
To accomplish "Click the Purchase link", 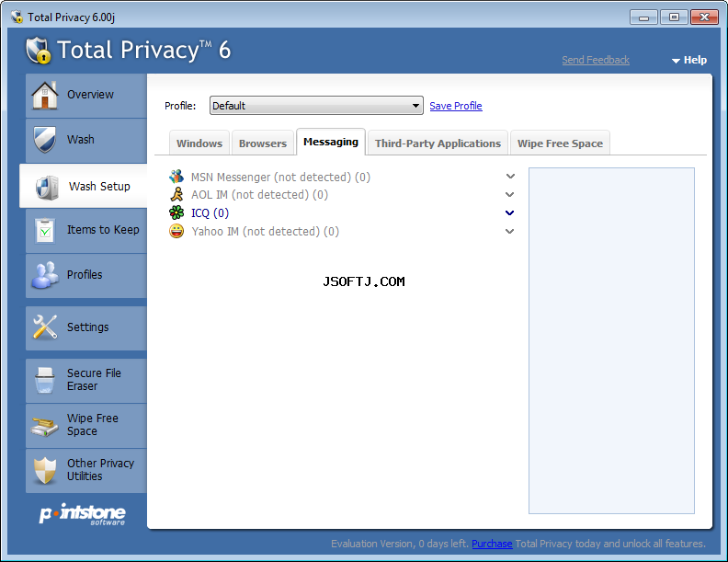I will 492,544.
